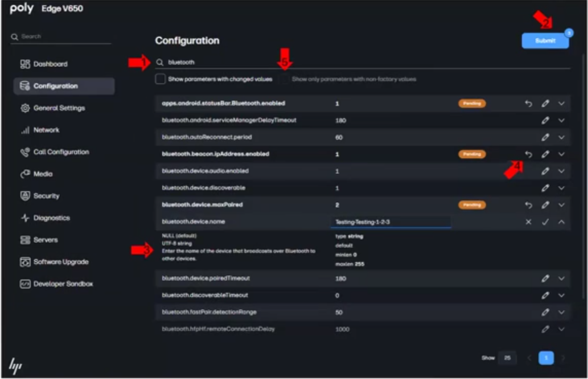Click the Testing-Testing-1-2-3 value field

pyautogui.click(x=391, y=222)
